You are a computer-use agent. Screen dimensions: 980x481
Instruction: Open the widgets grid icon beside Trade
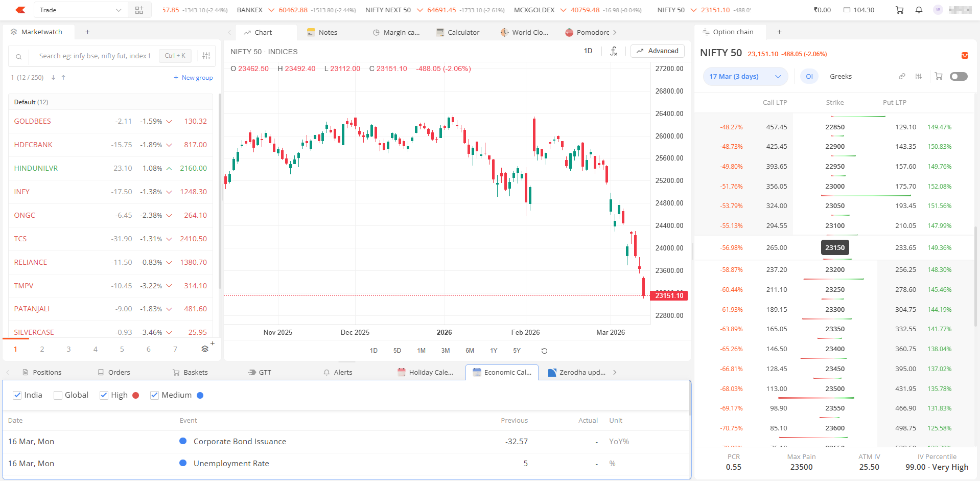[x=139, y=10]
